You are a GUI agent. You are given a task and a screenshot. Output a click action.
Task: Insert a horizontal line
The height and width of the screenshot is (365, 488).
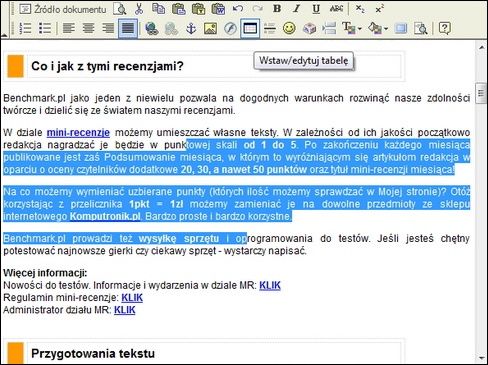point(269,28)
